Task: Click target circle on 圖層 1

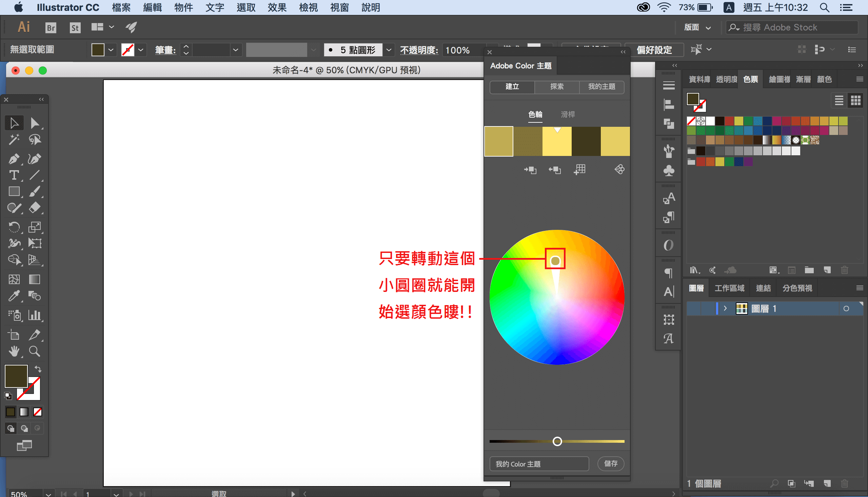Action: [x=846, y=309]
